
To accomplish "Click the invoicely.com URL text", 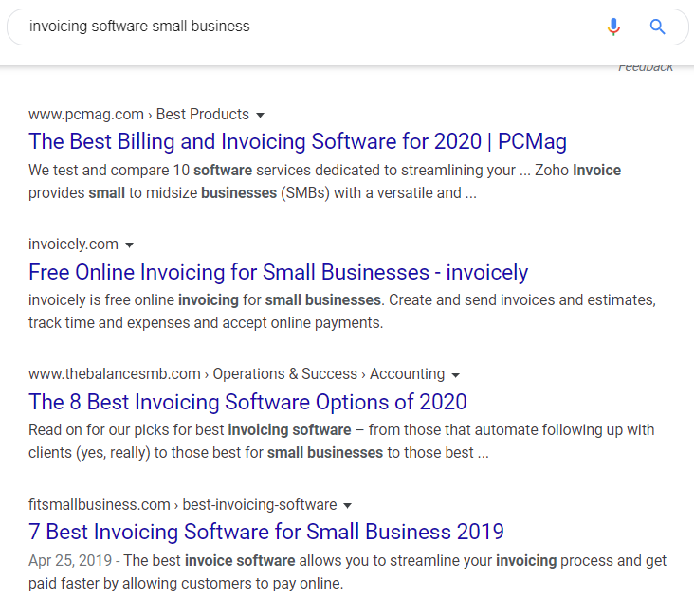I will click(x=73, y=245).
